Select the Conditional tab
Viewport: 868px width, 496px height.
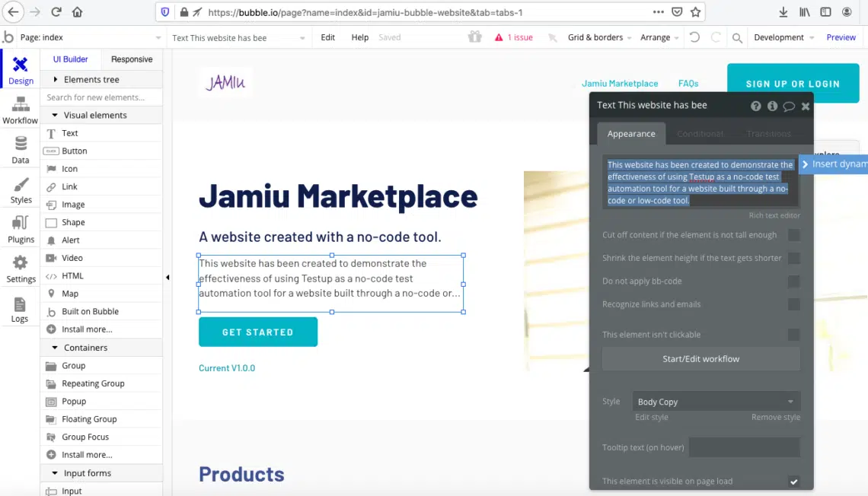point(700,134)
